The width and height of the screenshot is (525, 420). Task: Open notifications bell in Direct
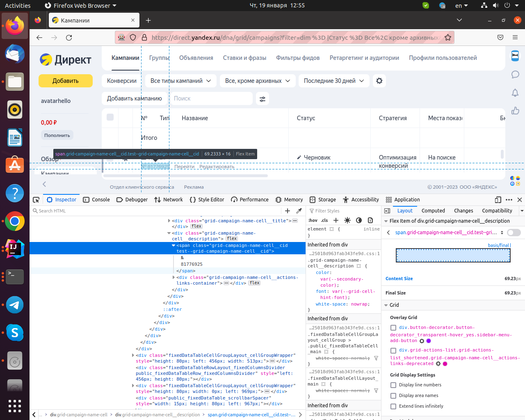click(x=515, y=93)
